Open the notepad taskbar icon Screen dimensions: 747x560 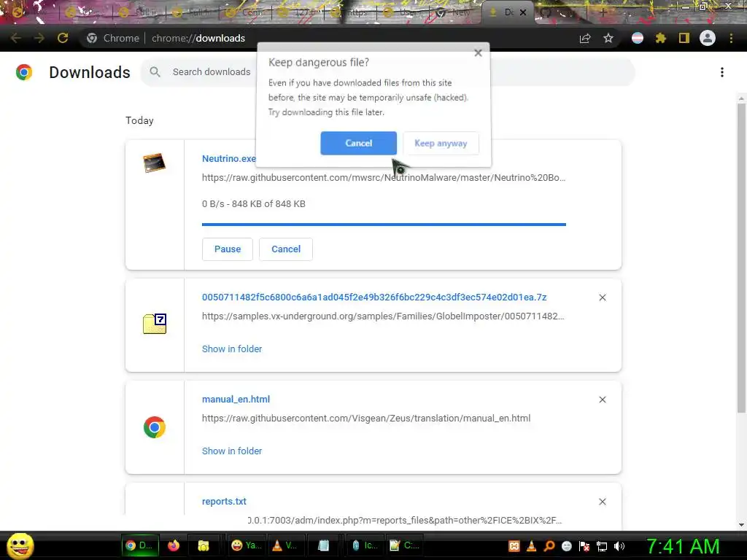pos(323,545)
